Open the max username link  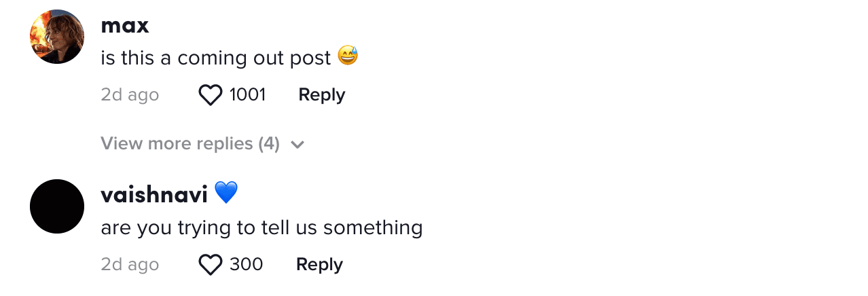pyautogui.click(x=125, y=26)
